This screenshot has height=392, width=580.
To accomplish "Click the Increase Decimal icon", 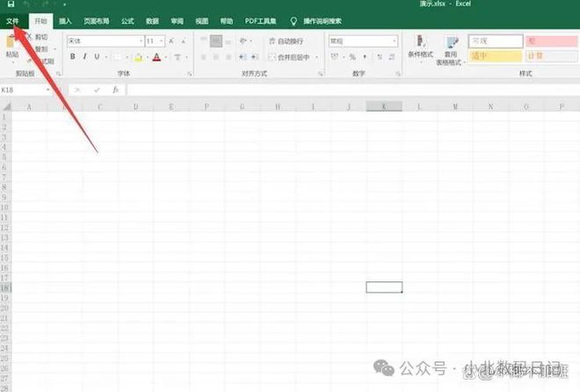I will 380,56.
